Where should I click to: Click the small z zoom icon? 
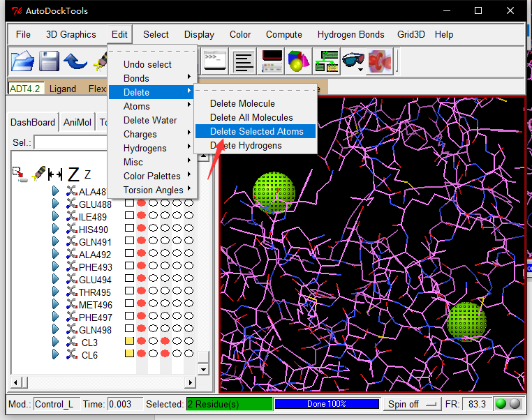[87, 174]
